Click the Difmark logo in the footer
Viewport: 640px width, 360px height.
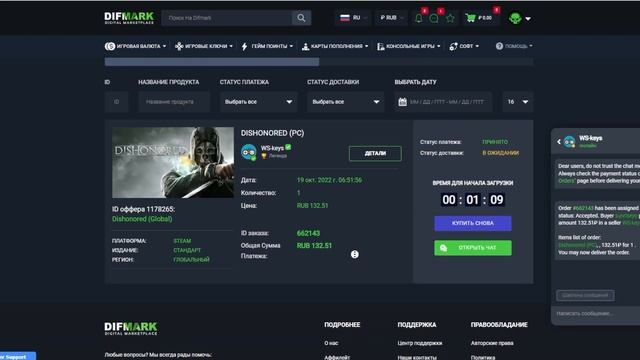click(131, 328)
